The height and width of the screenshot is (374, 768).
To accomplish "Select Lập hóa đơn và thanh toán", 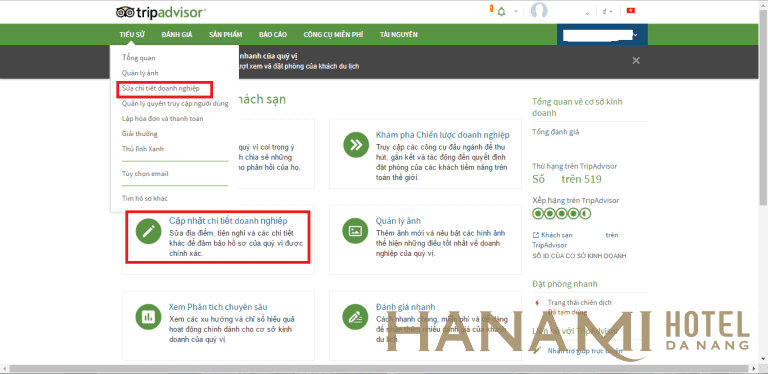I will point(163,118).
